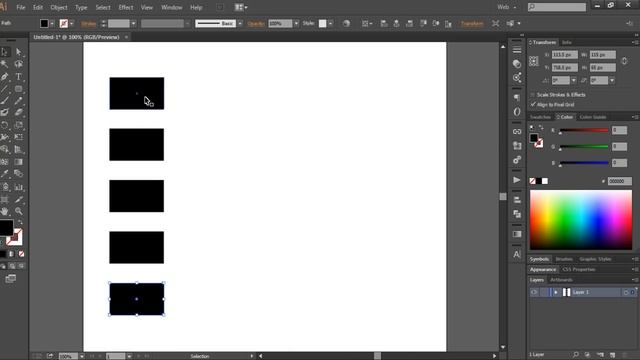Open the Effect menu

pos(126,7)
